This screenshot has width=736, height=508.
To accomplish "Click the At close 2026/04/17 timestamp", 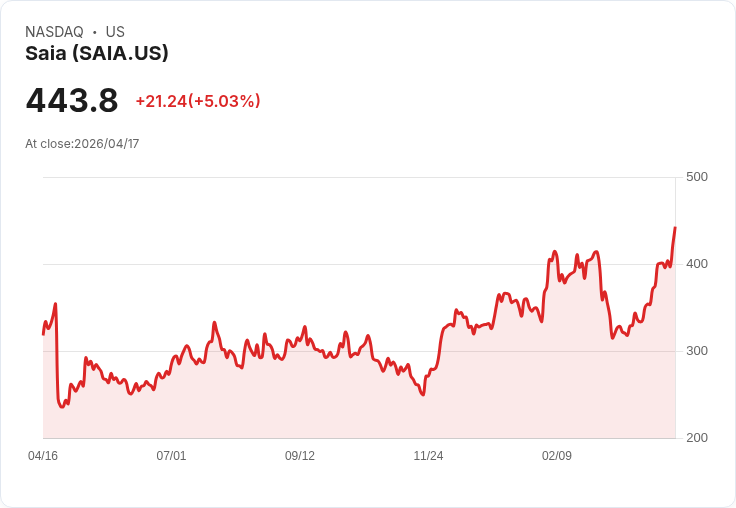I will pyautogui.click(x=82, y=144).
